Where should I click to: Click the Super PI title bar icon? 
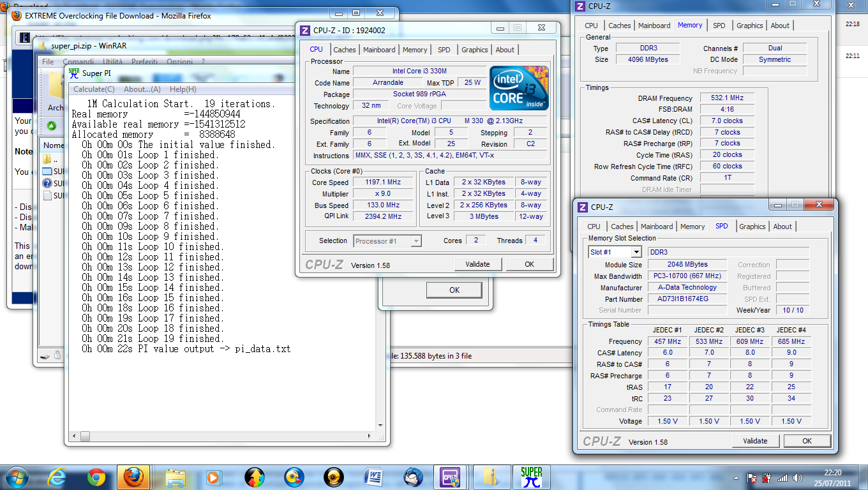[x=74, y=73]
